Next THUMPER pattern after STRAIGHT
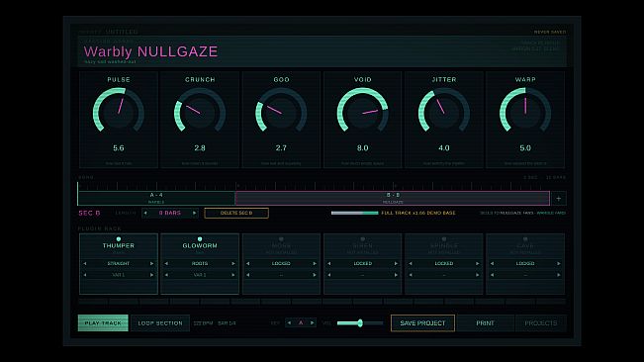 (x=151, y=263)
